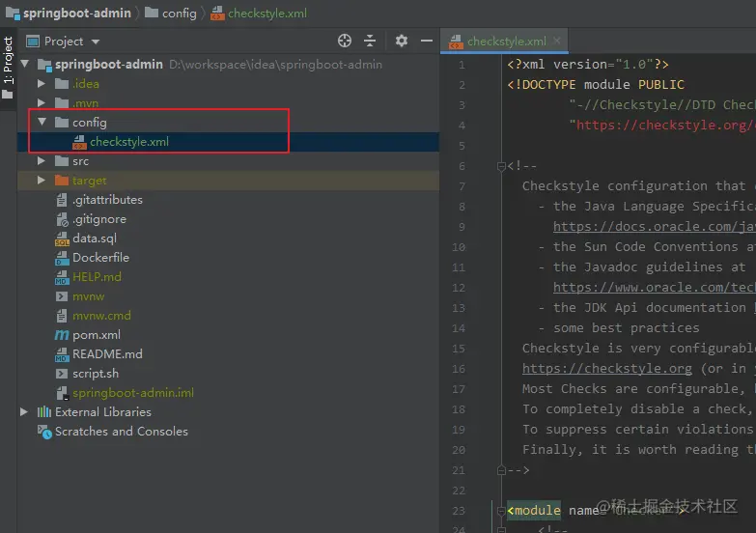The height and width of the screenshot is (533, 756).
Task: Select checkstyle.xml in the project tree
Action: (x=129, y=142)
